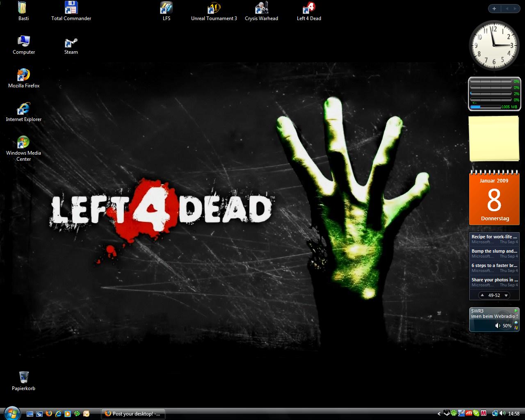525x420 pixels.
Task: Click Switch Between Windows in Quick Launch
Action: [x=39, y=414]
